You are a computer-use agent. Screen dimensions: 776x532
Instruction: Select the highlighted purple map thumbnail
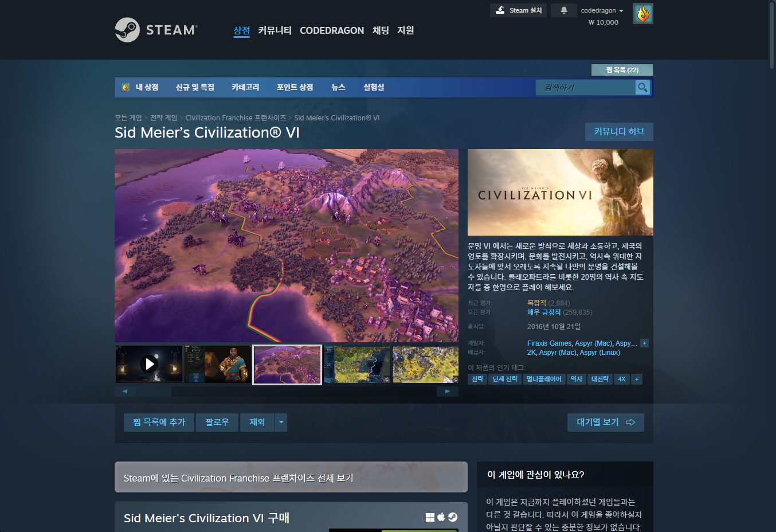click(x=287, y=364)
